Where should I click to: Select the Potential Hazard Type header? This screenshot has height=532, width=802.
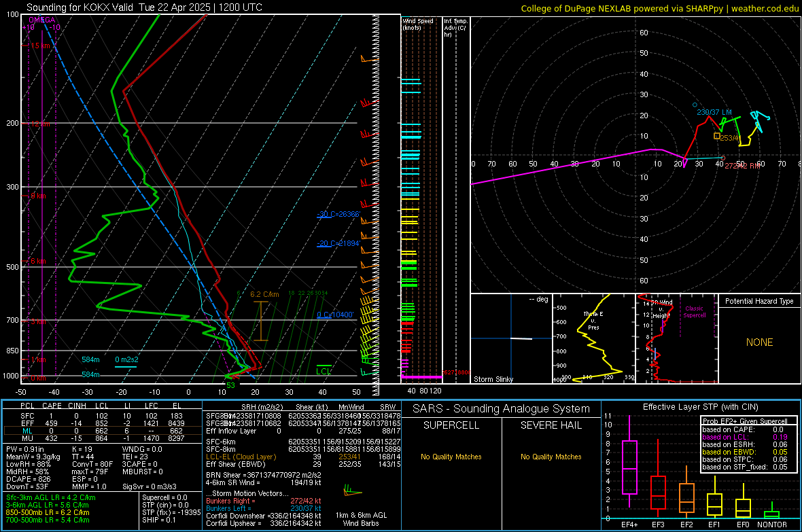click(x=759, y=301)
